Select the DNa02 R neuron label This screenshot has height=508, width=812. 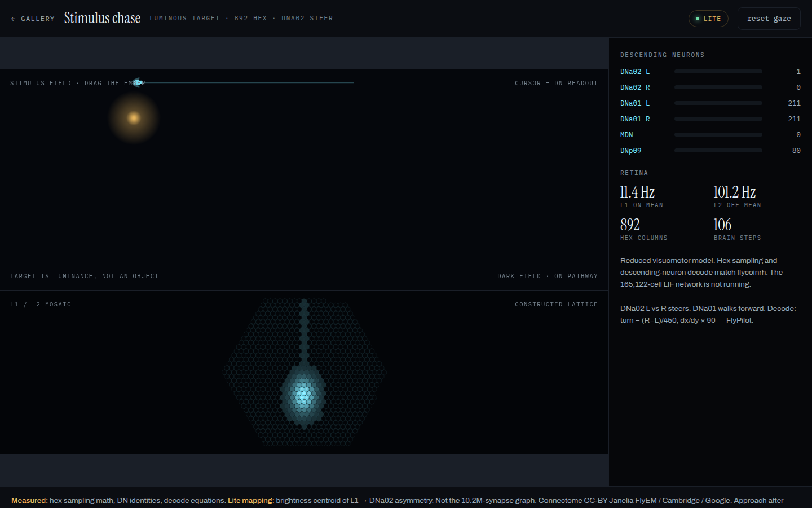[x=635, y=87]
